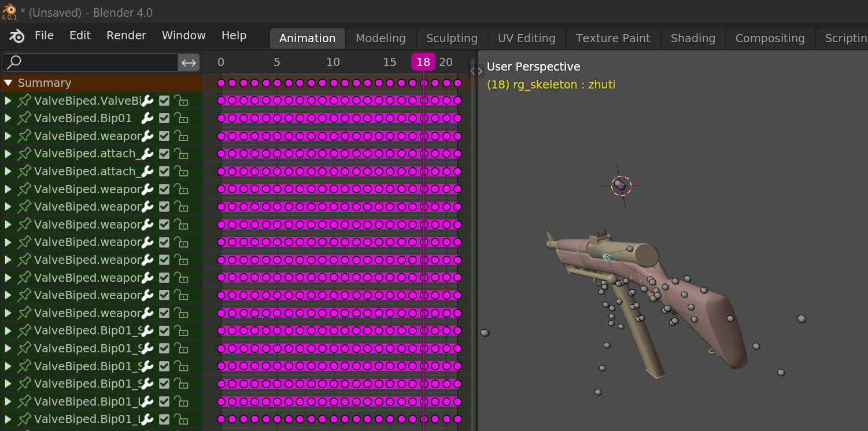
Task: Expand the second ValveBiped.attach_ channel row
Action: pos(8,172)
